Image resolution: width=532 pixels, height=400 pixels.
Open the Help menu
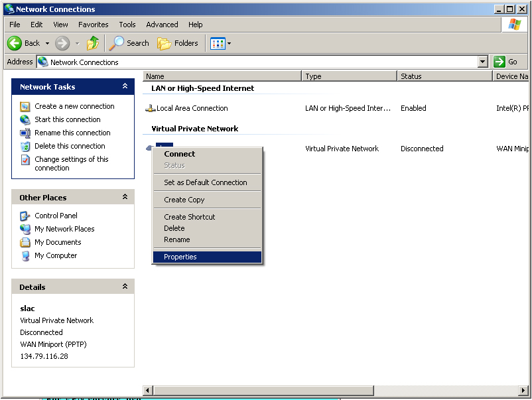196,25
